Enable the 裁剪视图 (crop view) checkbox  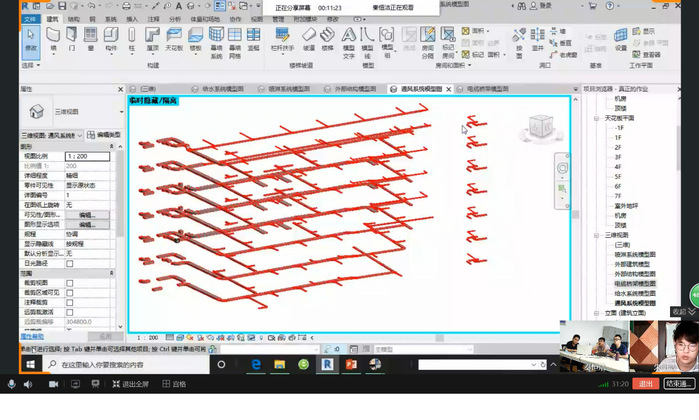tap(70, 283)
